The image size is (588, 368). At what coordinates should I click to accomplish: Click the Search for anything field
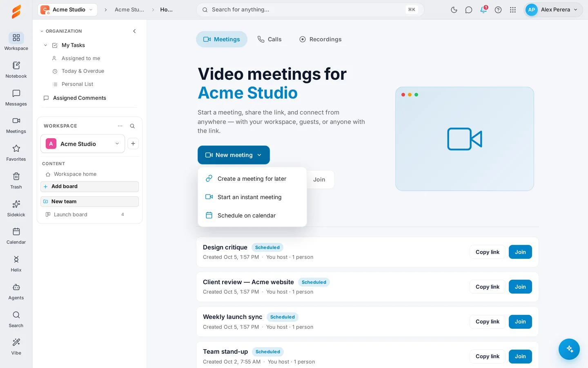pos(310,10)
